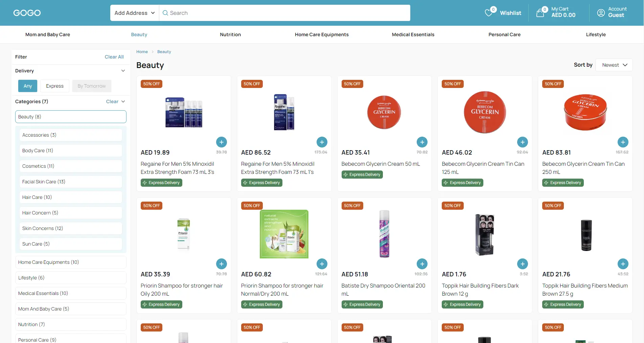Click the search magnifier icon
The image size is (644, 343).
click(x=165, y=13)
